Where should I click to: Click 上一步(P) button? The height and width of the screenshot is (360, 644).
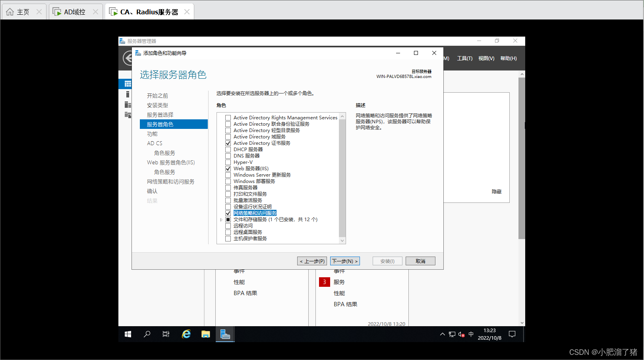coord(312,261)
